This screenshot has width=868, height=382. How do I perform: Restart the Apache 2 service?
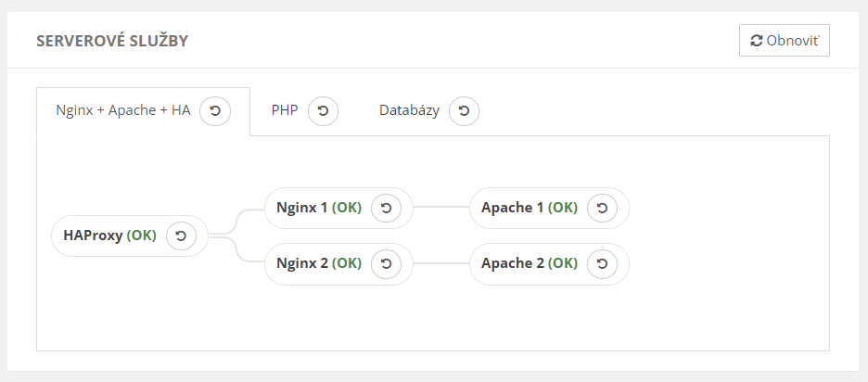pyautogui.click(x=602, y=263)
